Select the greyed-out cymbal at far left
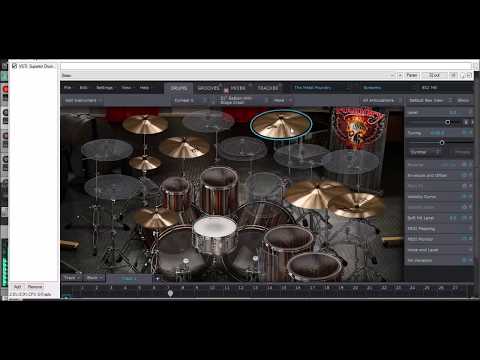Screen dimensions: 480x360 (x=107, y=149)
